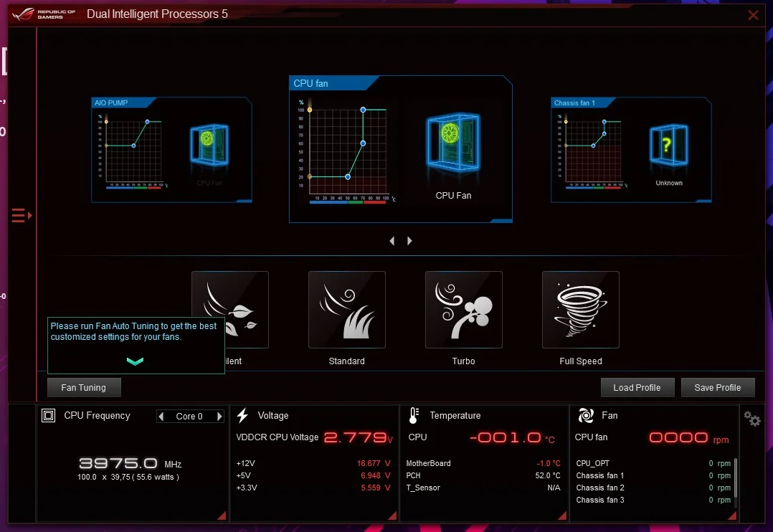
Task: Click the CPU temperature red readout
Action: pyautogui.click(x=512, y=438)
